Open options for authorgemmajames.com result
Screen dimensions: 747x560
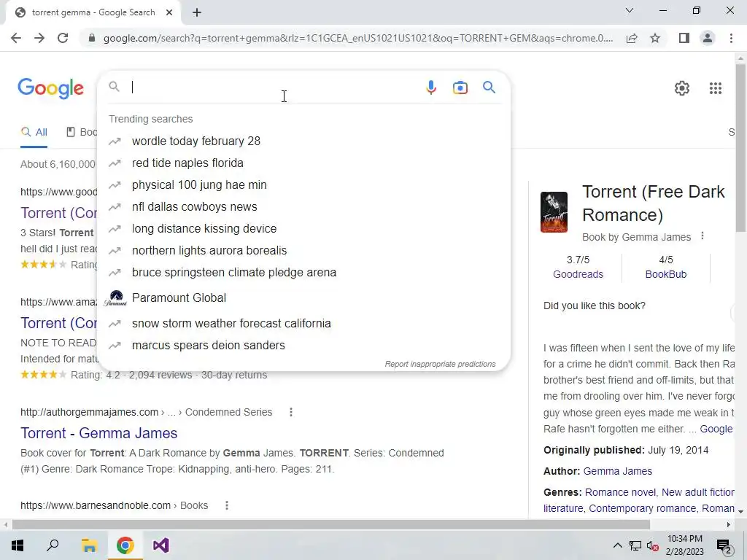click(x=290, y=412)
